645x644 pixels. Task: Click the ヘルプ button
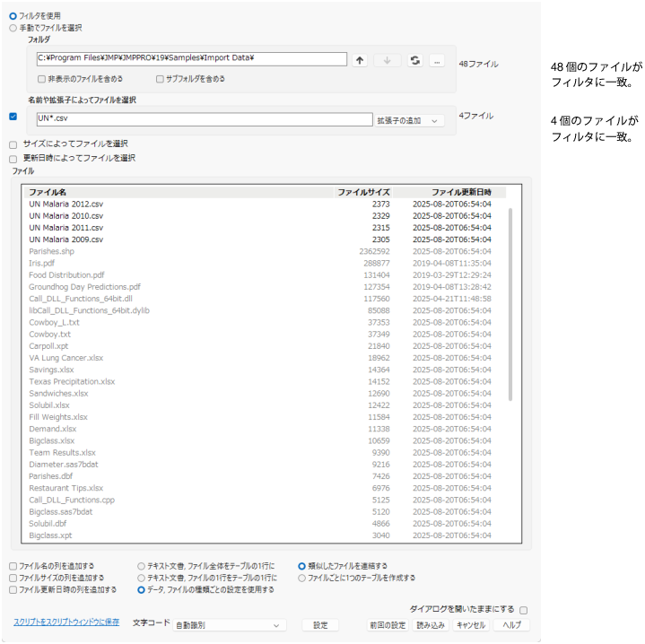click(x=511, y=625)
